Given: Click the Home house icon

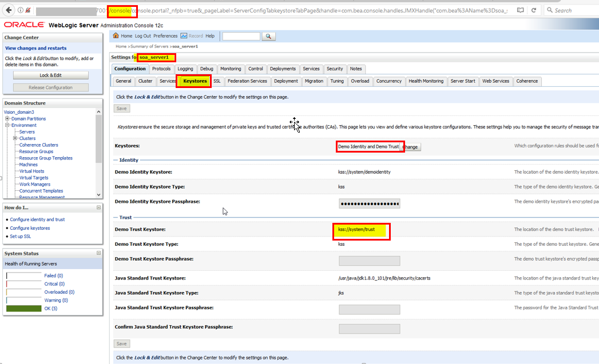Looking at the screenshot, I should coord(116,35).
